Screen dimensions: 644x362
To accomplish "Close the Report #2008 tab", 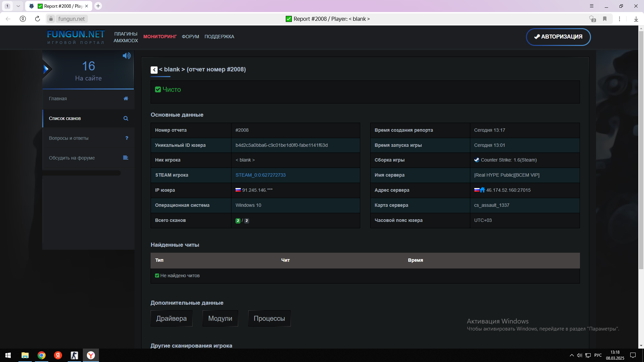I will [x=87, y=6].
